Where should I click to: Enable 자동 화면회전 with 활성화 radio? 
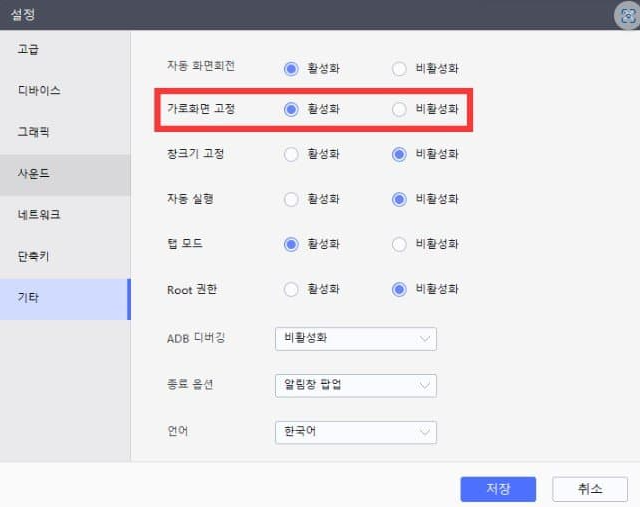[291, 69]
